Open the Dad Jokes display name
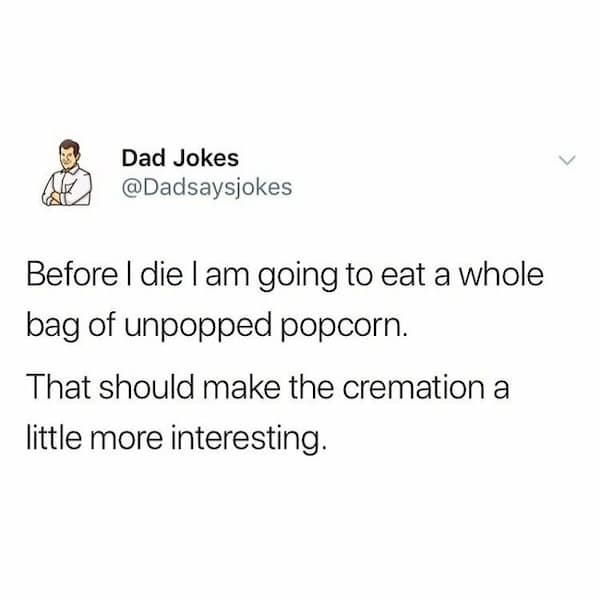The width and height of the screenshot is (600, 600). (x=180, y=158)
